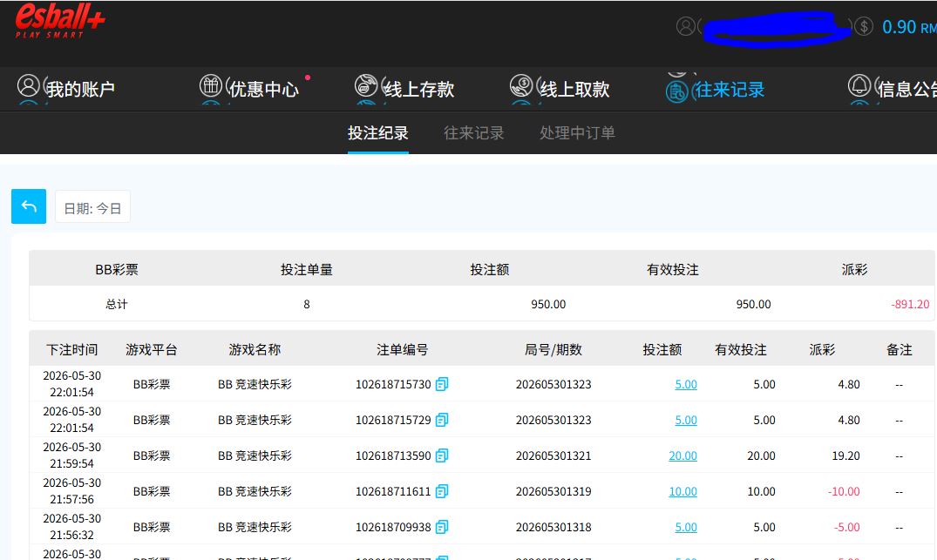The height and width of the screenshot is (560, 937).
Task: Click the dollar balance icon
Action: pos(864,26)
